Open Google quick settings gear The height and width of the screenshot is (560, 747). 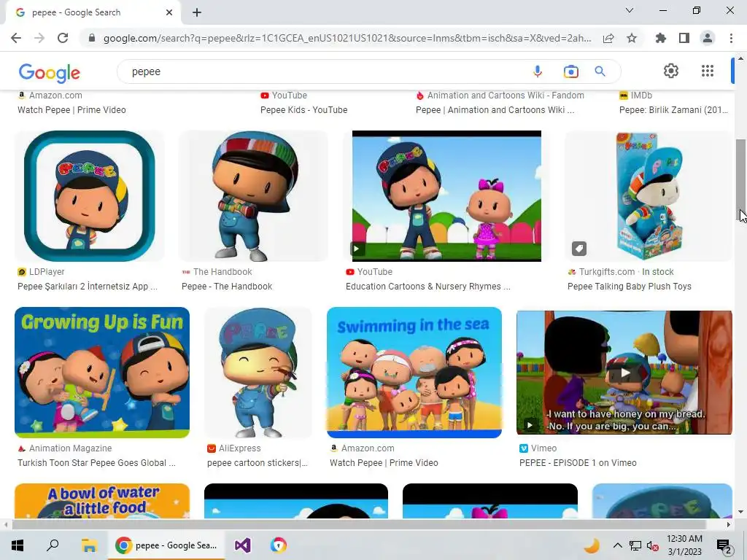671,71
